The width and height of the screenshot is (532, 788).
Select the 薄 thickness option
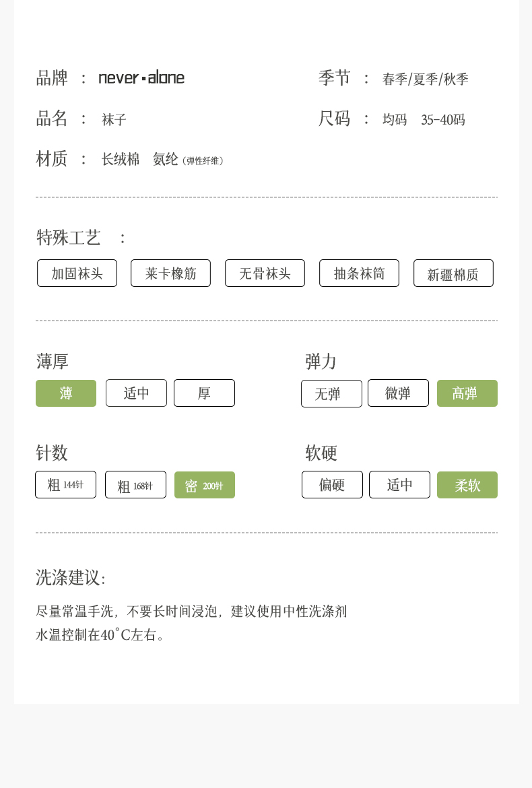point(66,393)
